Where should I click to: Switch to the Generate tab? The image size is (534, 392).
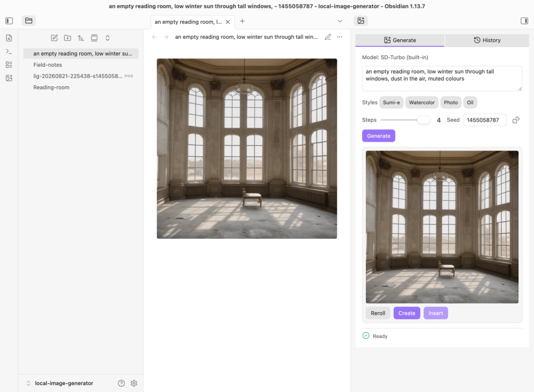click(400, 40)
